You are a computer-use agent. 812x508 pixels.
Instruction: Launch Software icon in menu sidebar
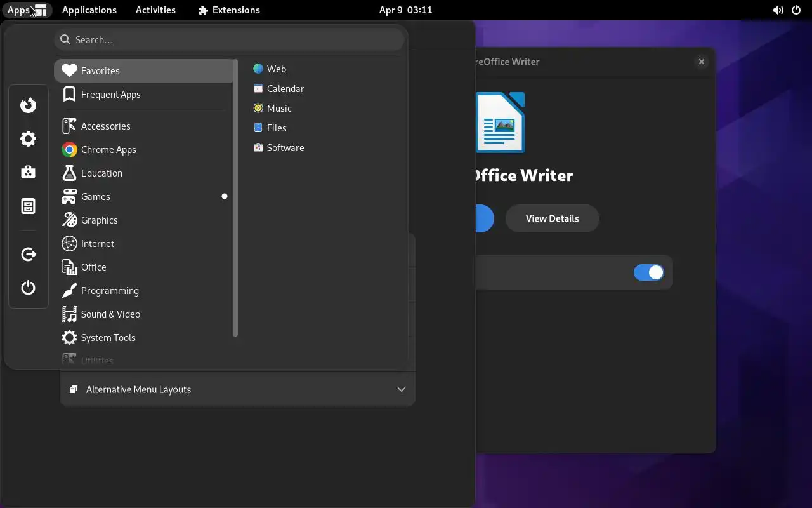click(29, 172)
